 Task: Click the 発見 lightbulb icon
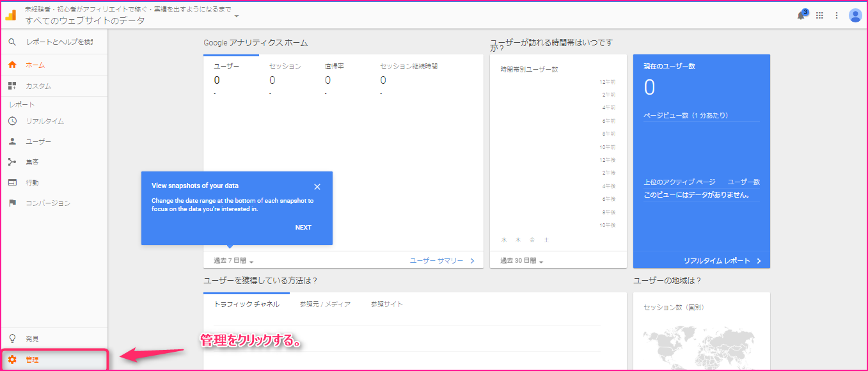pos(12,338)
